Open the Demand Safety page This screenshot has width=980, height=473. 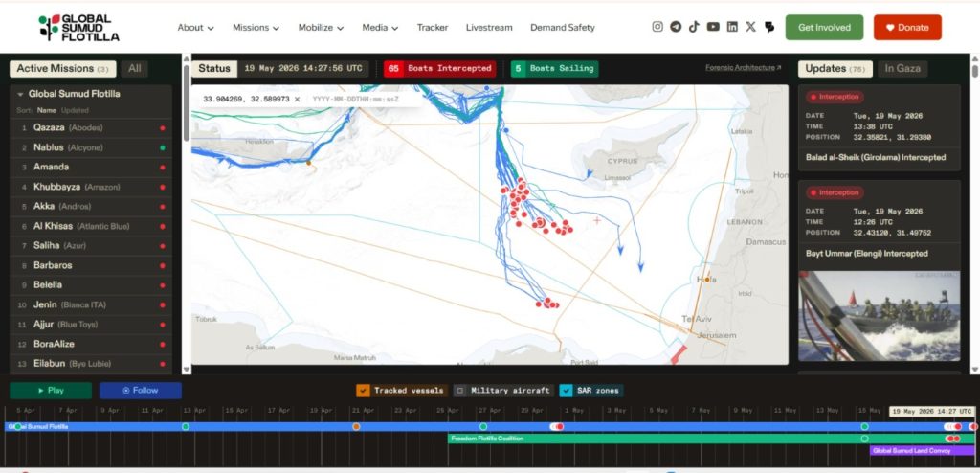(x=563, y=28)
